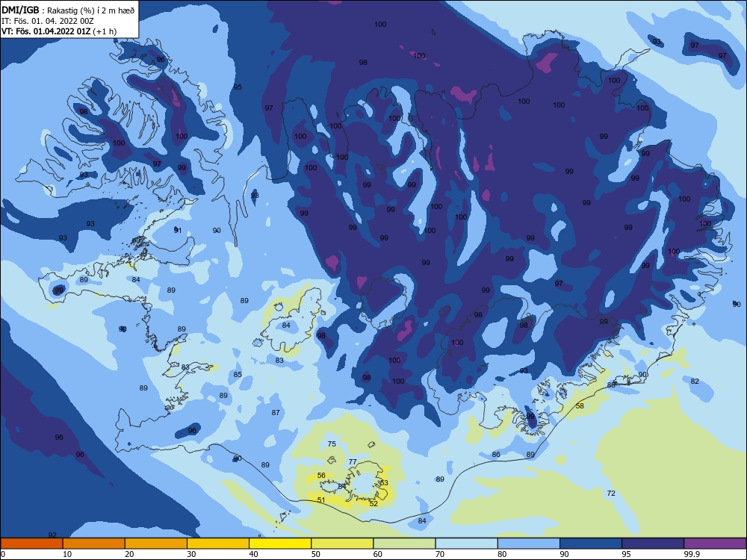This screenshot has height=560, width=747.
Task: Click the humidity value '88' on the map
Action: tap(611, 385)
